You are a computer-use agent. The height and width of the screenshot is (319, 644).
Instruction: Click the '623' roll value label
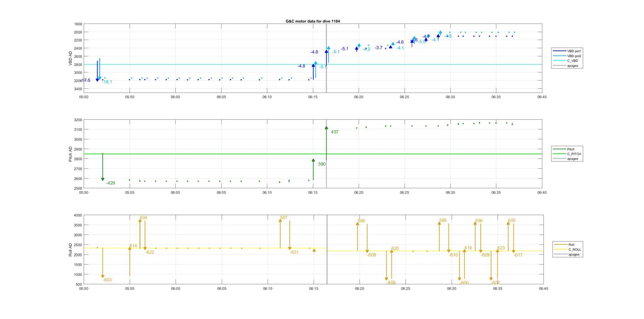click(501, 248)
